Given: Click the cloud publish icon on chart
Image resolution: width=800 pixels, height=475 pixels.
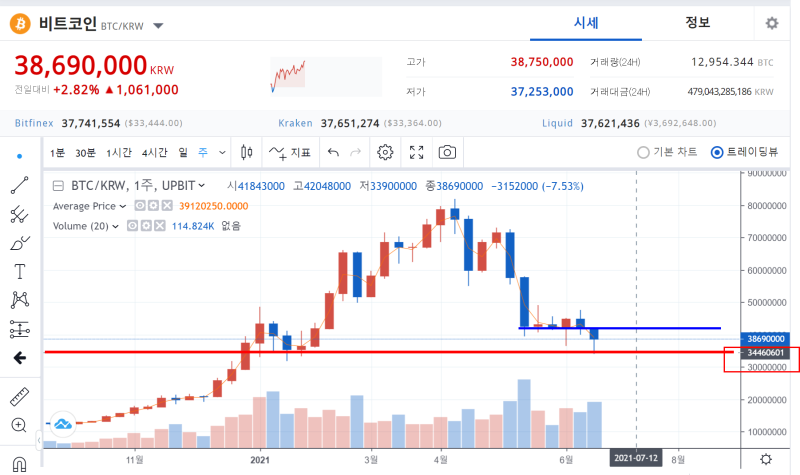Looking at the screenshot, I should click(x=63, y=424).
